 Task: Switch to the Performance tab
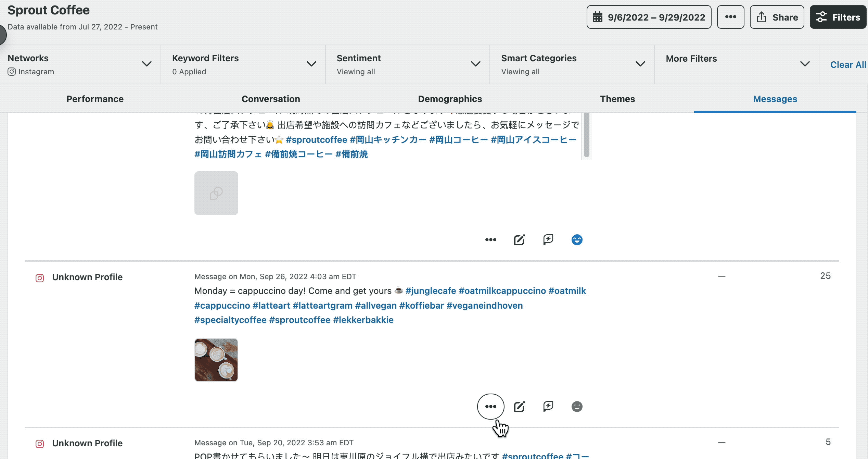pos(95,99)
